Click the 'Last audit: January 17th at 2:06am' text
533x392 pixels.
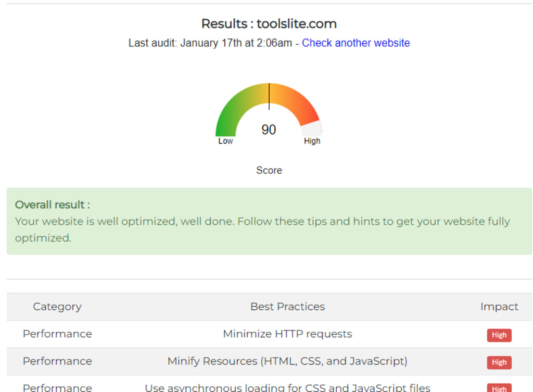[x=210, y=43]
